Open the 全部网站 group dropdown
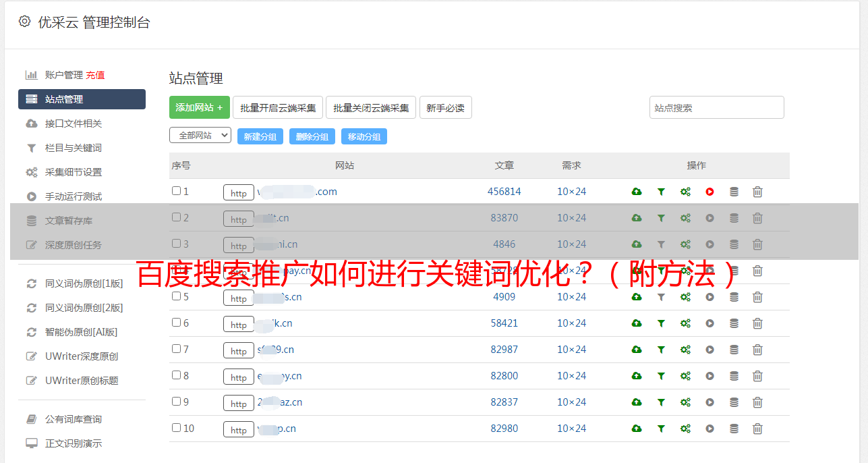Image resolution: width=868 pixels, height=463 pixels. (x=200, y=136)
